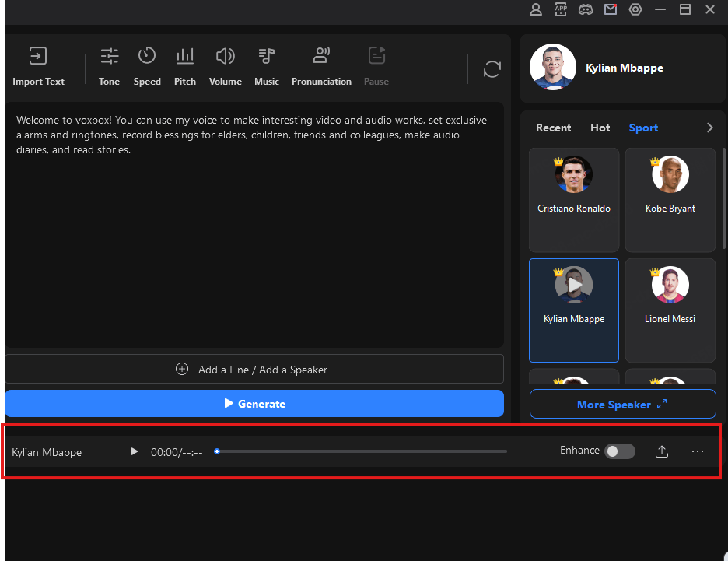Click Add a Line / Add a Speaker

tap(254, 369)
